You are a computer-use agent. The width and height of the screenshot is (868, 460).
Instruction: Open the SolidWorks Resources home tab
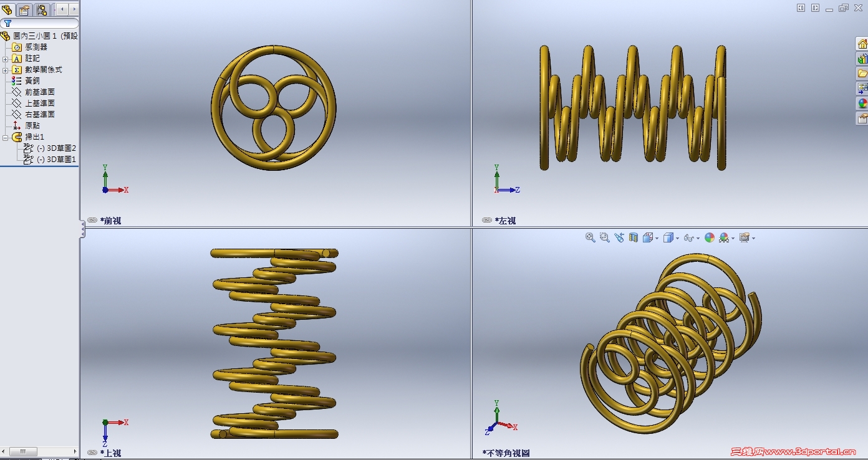click(862, 44)
